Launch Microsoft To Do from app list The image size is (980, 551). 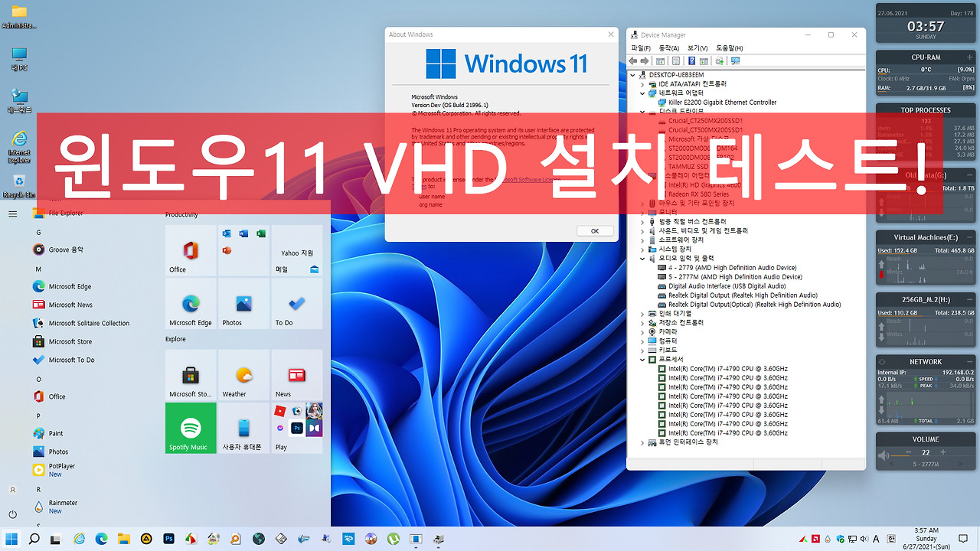point(64,360)
